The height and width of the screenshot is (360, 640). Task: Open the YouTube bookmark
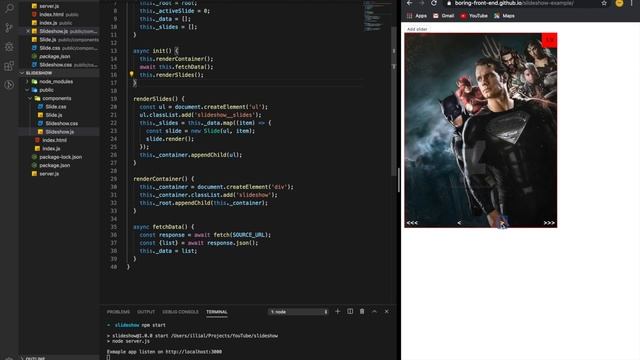point(474,16)
